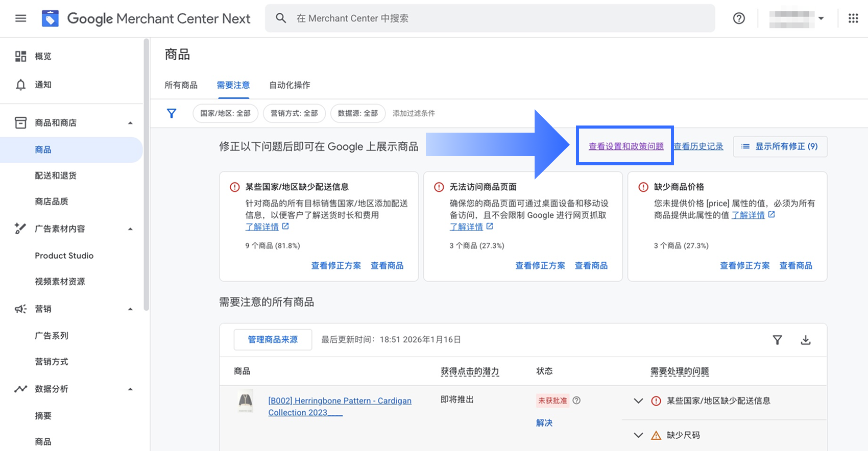Expand the 某些国家/地区缺少配送信息 issue row
This screenshot has width=868, height=451.
(x=638, y=401)
